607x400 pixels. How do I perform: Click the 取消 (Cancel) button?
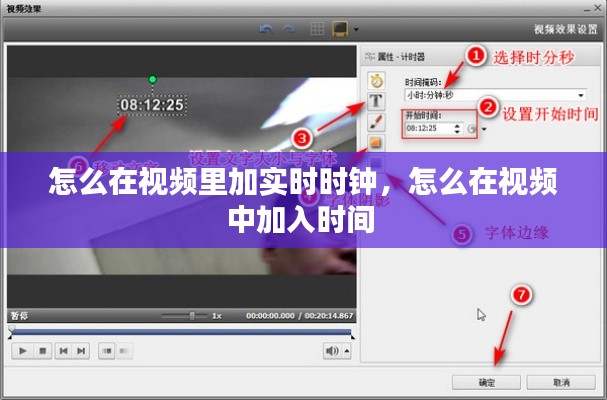click(561, 381)
